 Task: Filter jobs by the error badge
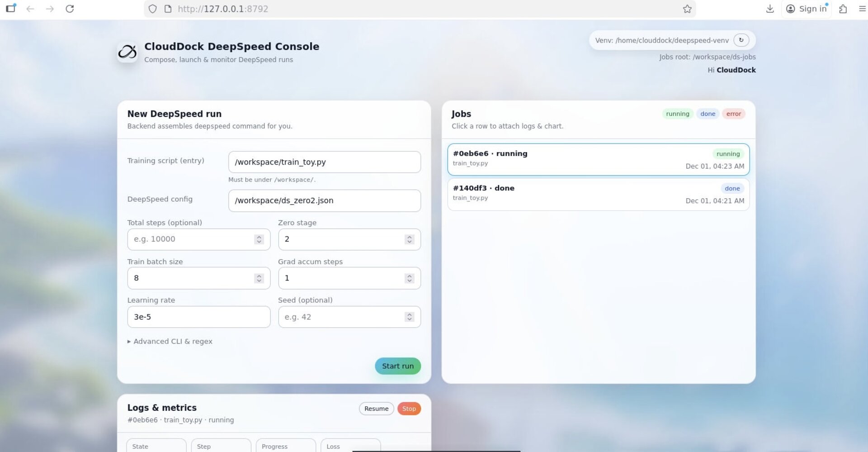(734, 114)
